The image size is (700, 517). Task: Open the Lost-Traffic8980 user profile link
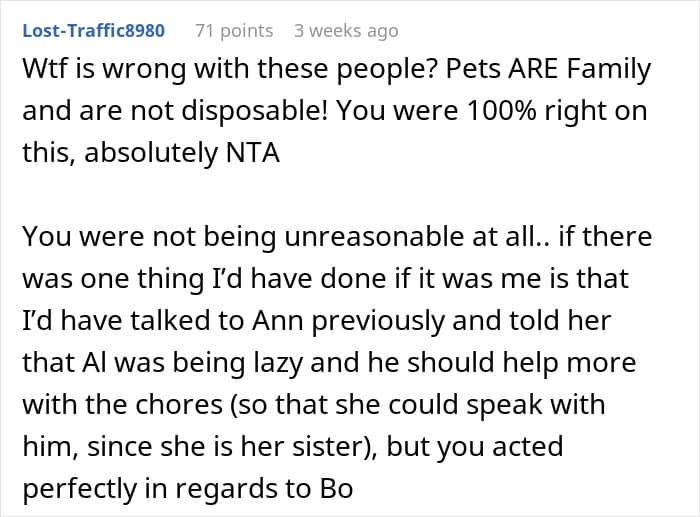pyautogui.click(x=94, y=31)
